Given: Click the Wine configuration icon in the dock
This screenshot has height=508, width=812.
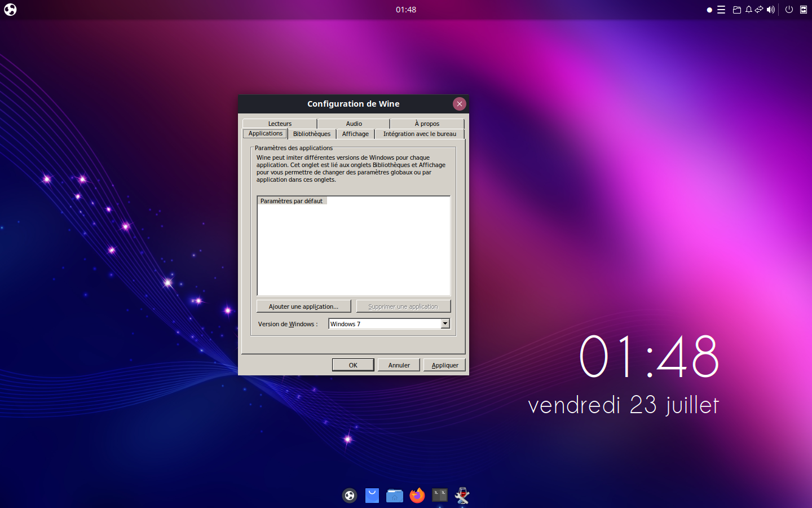Looking at the screenshot, I should (462, 496).
